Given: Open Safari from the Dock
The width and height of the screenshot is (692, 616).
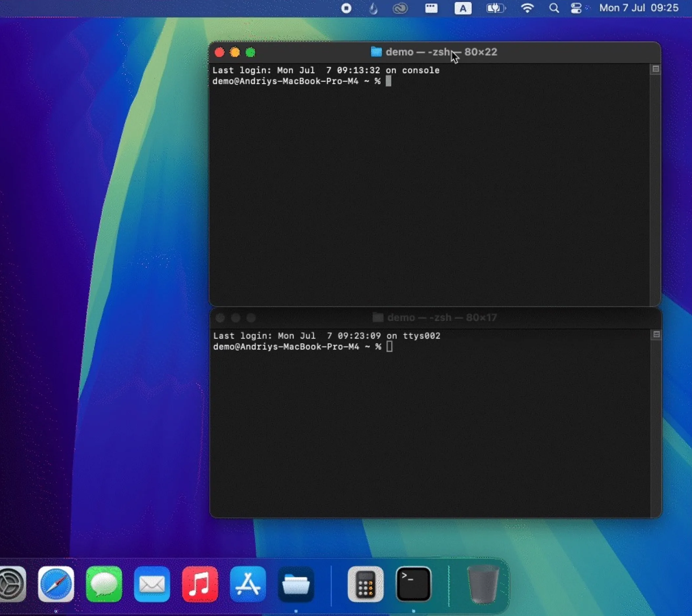Looking at the screenshot, I should tap(56, 585).
